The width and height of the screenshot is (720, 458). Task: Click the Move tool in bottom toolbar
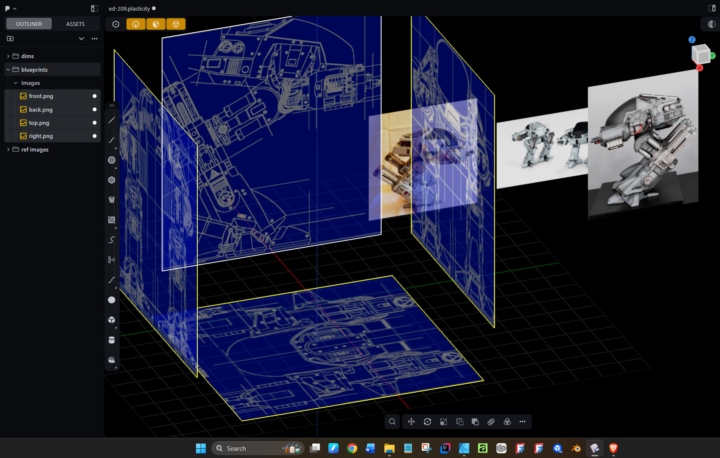click(411, 422)
